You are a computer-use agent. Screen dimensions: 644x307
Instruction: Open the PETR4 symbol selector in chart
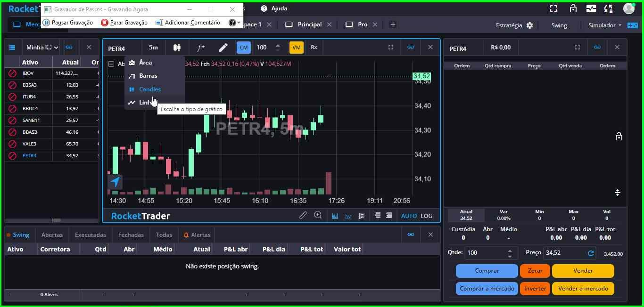click(x=117, y=48)
